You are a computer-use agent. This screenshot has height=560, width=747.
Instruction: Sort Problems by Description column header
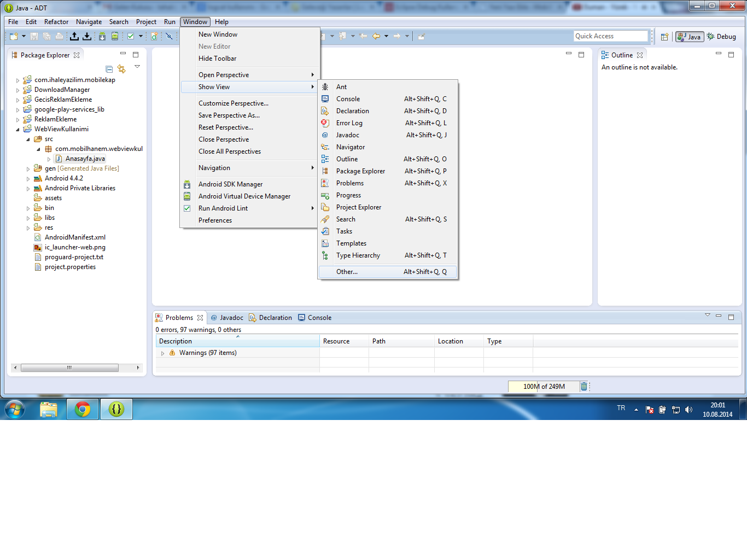pyautogui.click(x=237, y=341)
